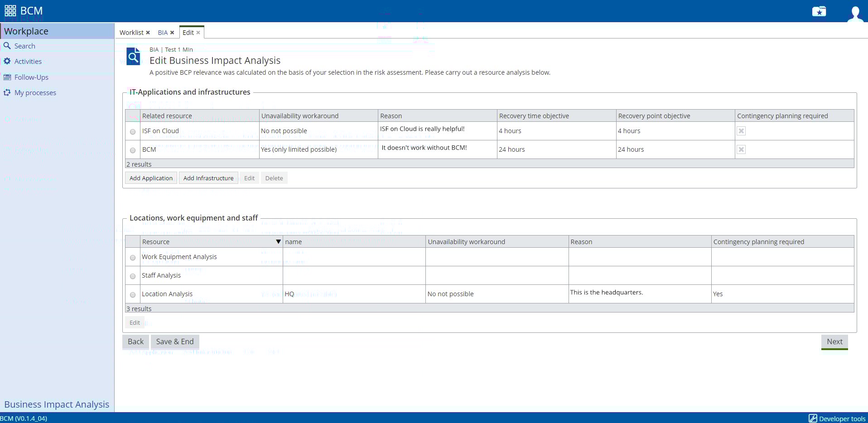Open Search in the Workplace sidebar

click(x=25, y=46)
